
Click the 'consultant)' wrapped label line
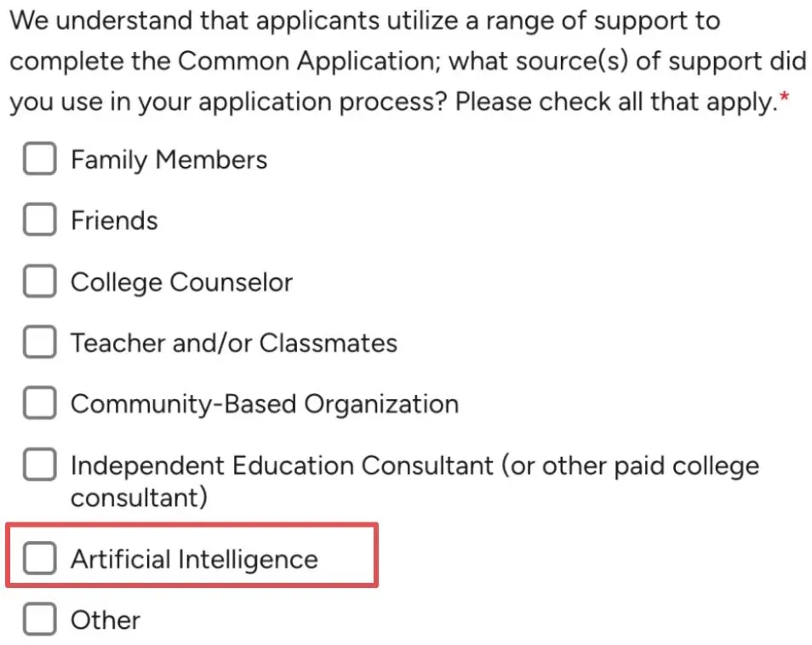click(x=140, y=498)
